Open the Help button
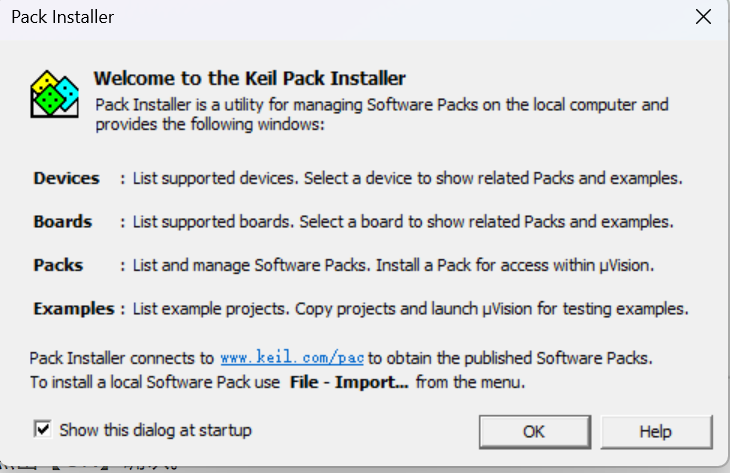This screenshot has height=473, width=730. click(656, 432)
